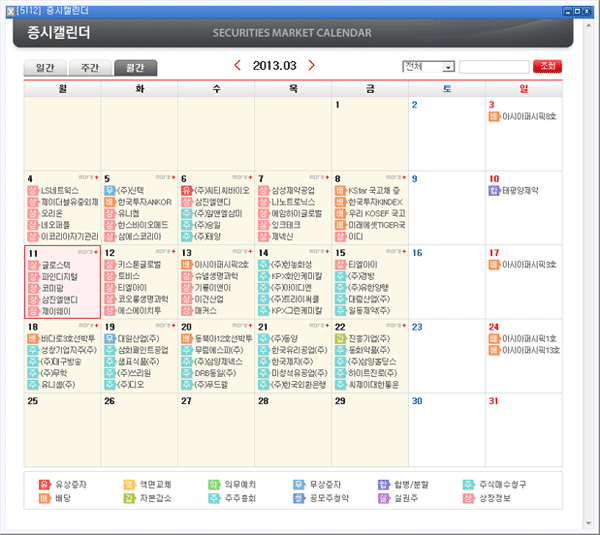Click the 의무예치 legend icon
Image resolution: width=600 pixels, height=535 pixels.
(213, 484)
